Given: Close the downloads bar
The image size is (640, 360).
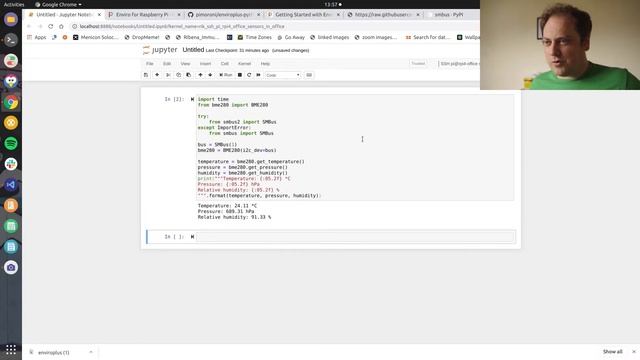Looking at the screenshot, I should coord(634,352).
